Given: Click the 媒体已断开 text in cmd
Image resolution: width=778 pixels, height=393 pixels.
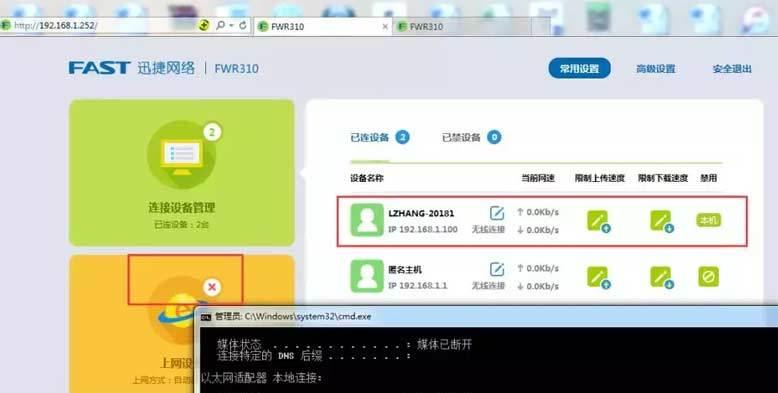Looking at the screenshot, I should [445, 344].
